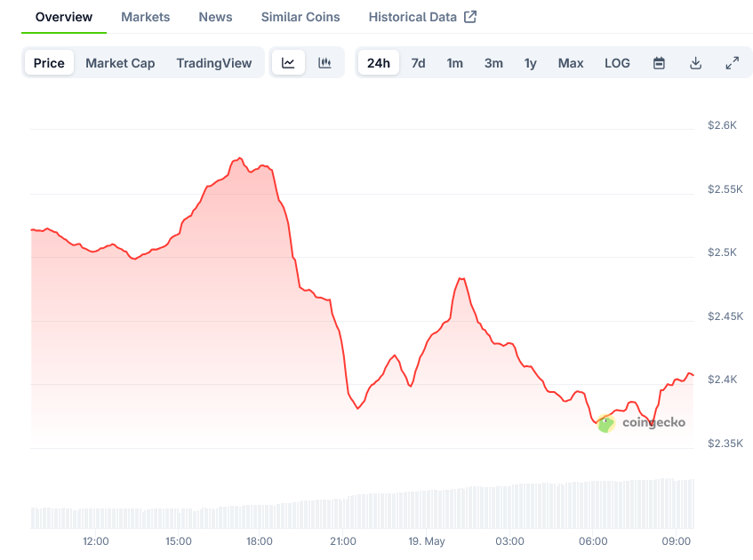Open the Markets tab

(145, 17)
